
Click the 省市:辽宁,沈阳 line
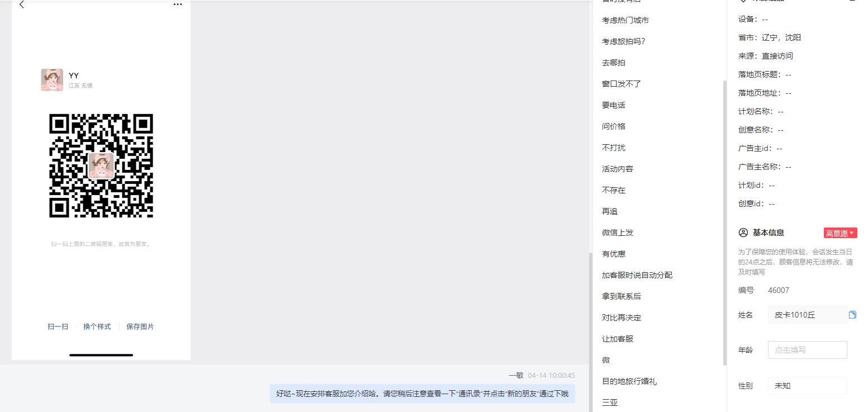[x=770, y=37]
